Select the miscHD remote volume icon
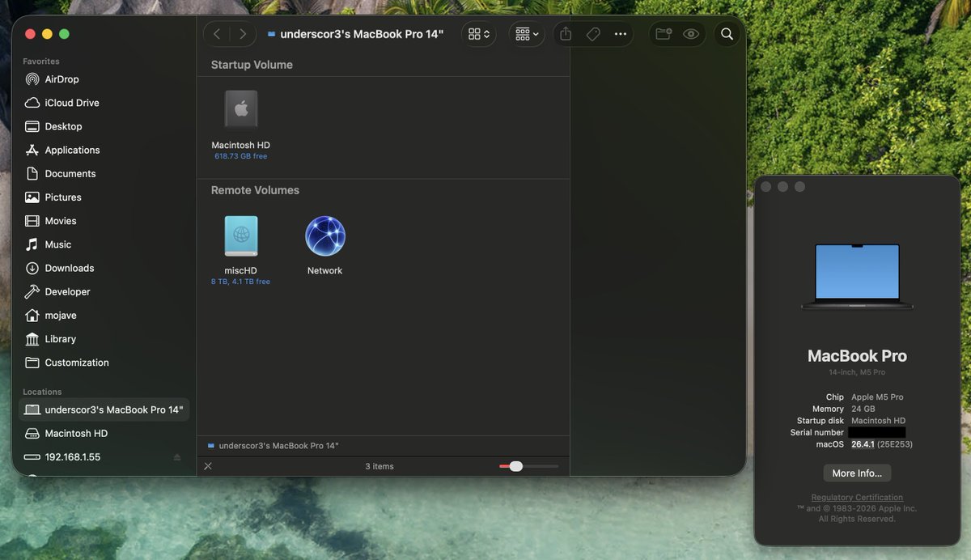 click(241, 236)
